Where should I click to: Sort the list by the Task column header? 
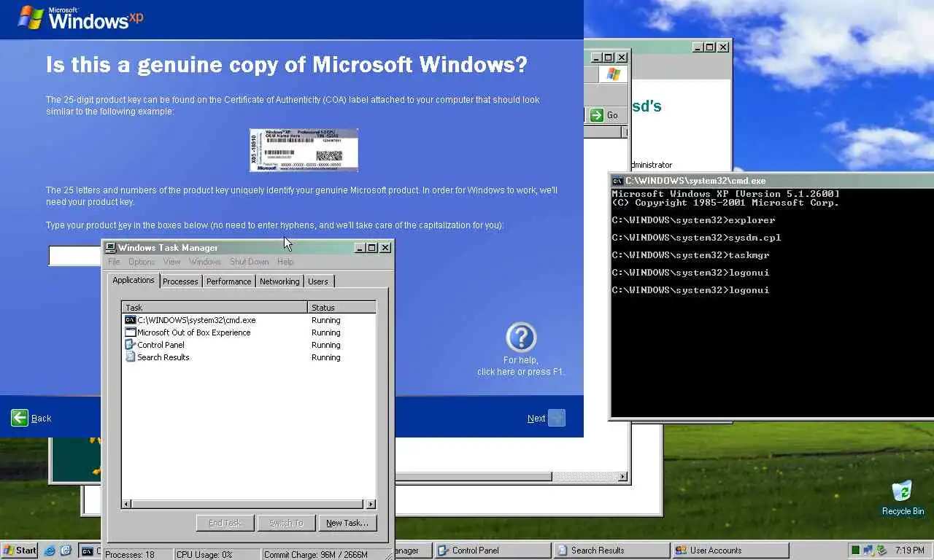click(x=215, y=308)
